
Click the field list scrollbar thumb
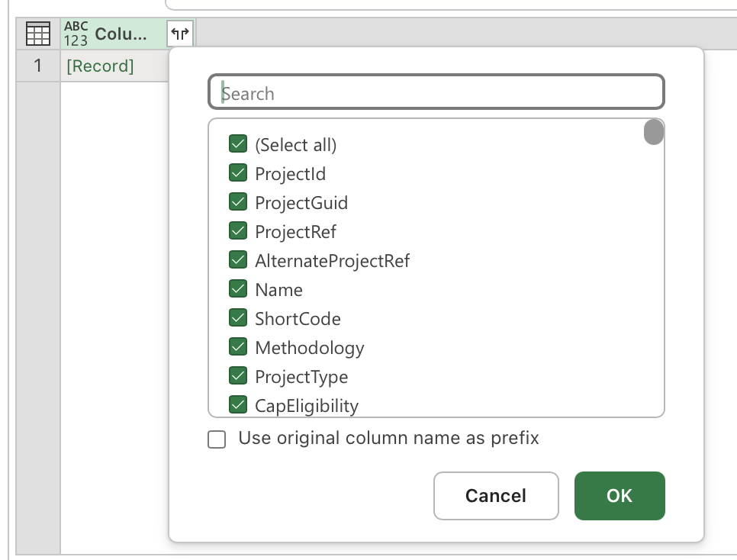click(653, 132)
